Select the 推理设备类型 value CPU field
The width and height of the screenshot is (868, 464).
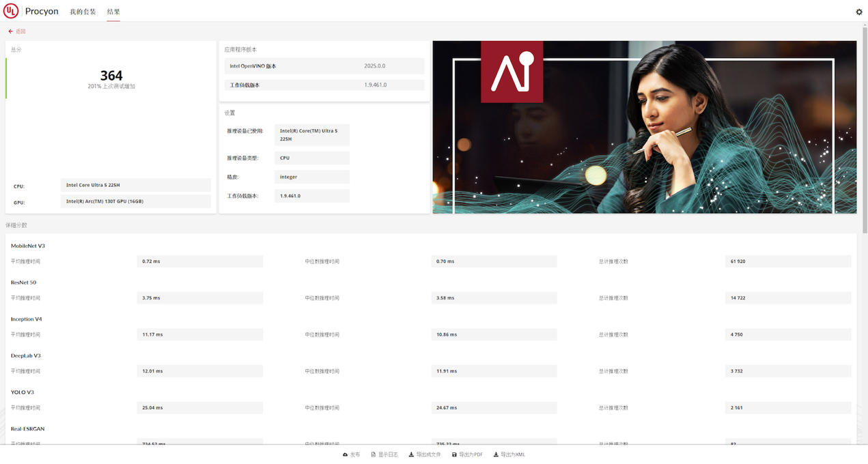point(311,158)
